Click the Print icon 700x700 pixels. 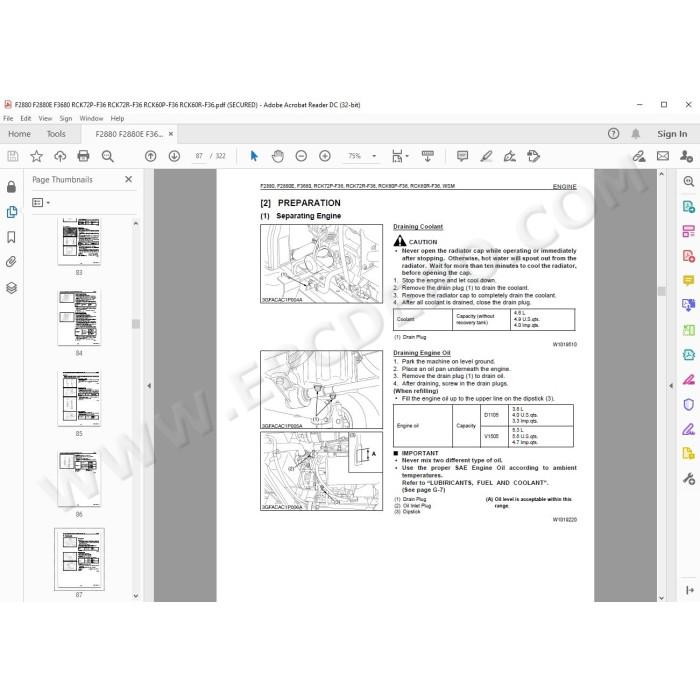pos(83,156)
